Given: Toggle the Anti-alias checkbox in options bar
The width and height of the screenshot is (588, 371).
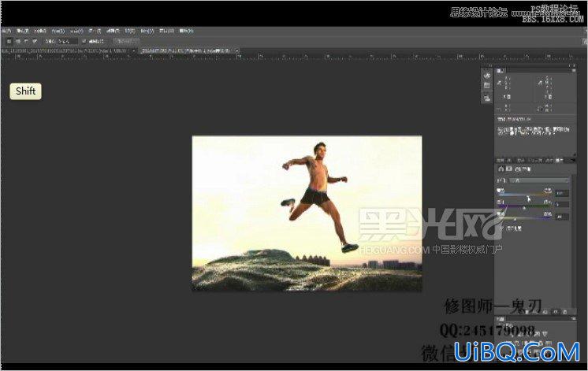Looking at the screenshot, I should (x=84, y=41).
